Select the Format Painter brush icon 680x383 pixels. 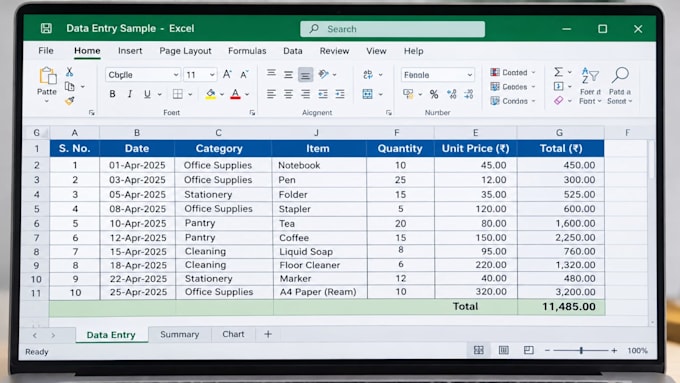click(x=69, y=101)
